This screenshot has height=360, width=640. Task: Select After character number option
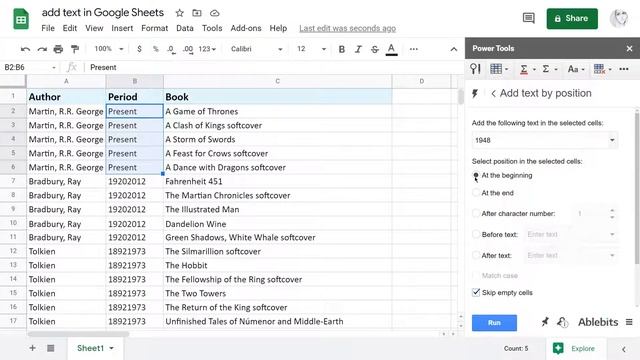[476, 213]
